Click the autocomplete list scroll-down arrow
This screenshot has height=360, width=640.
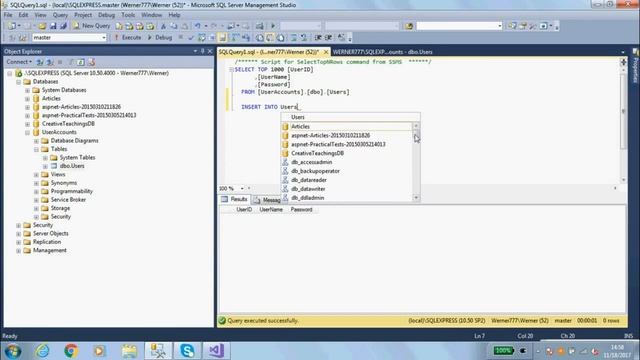click(416, 198)
